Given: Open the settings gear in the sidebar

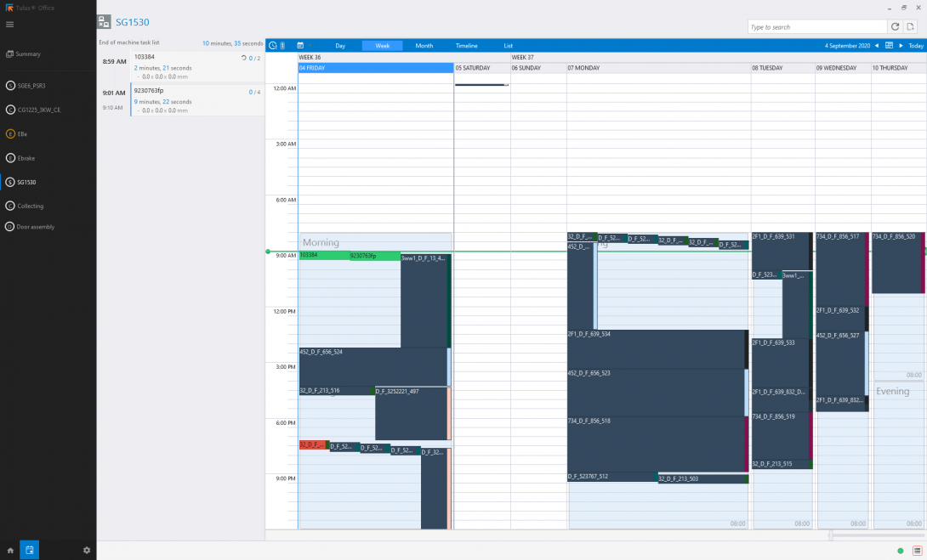Looking at the screenshot, I should [x=86, y=550].
